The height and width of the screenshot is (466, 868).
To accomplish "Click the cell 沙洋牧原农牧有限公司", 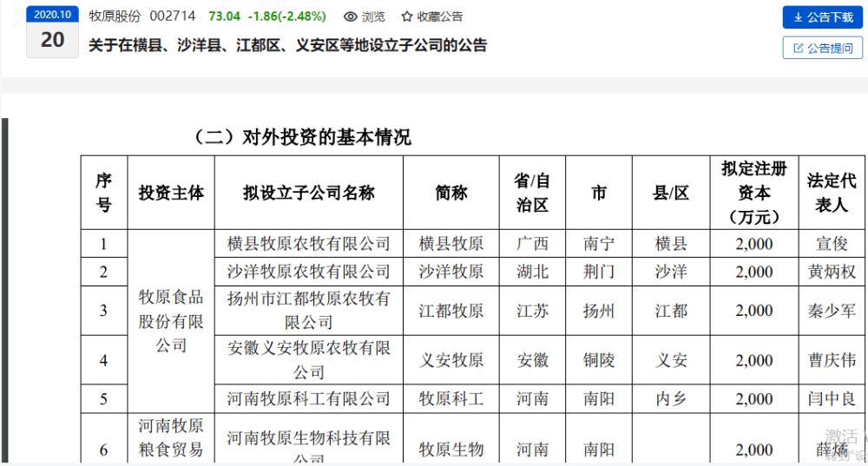I will [x=309, y=272].
